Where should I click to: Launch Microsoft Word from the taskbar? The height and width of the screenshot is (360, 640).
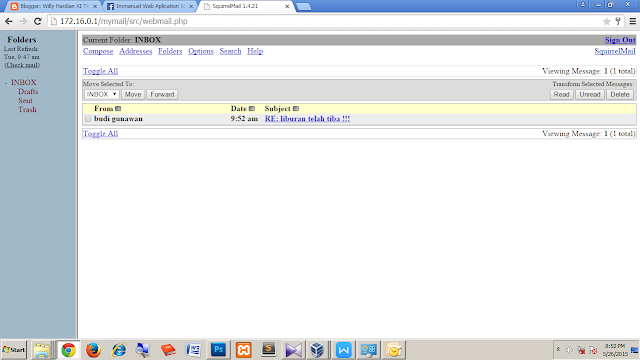click(x=193, y=350)
